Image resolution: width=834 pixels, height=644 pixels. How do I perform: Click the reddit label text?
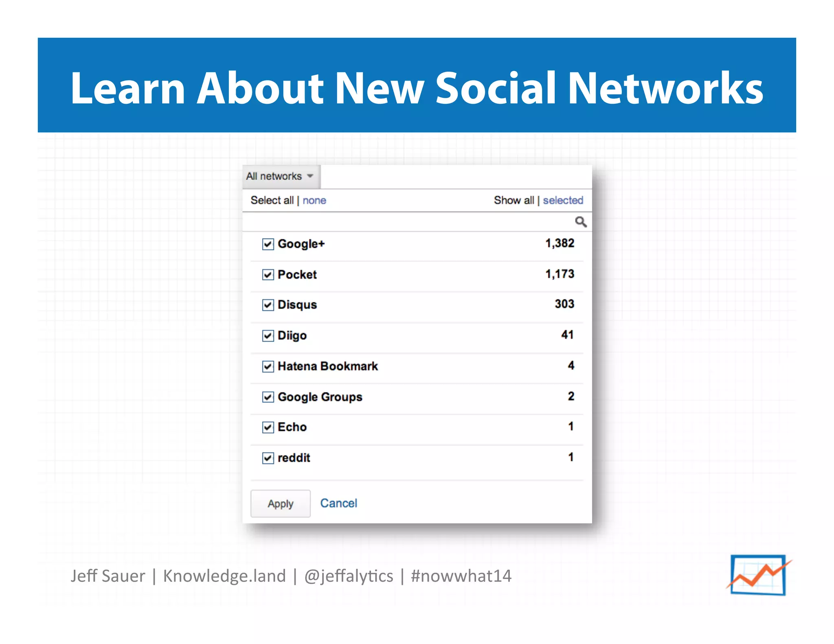[x=294, y=458]
